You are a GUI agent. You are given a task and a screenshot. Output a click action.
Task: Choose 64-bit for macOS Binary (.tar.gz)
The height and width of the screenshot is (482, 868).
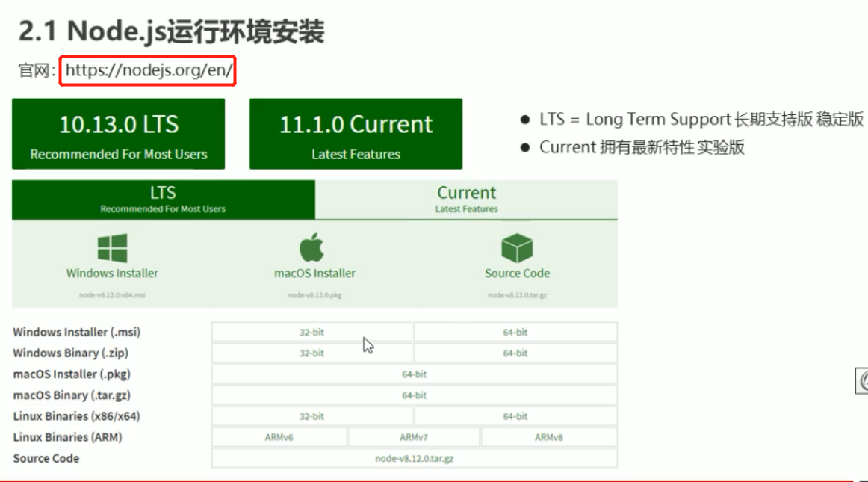coord(414,395)
